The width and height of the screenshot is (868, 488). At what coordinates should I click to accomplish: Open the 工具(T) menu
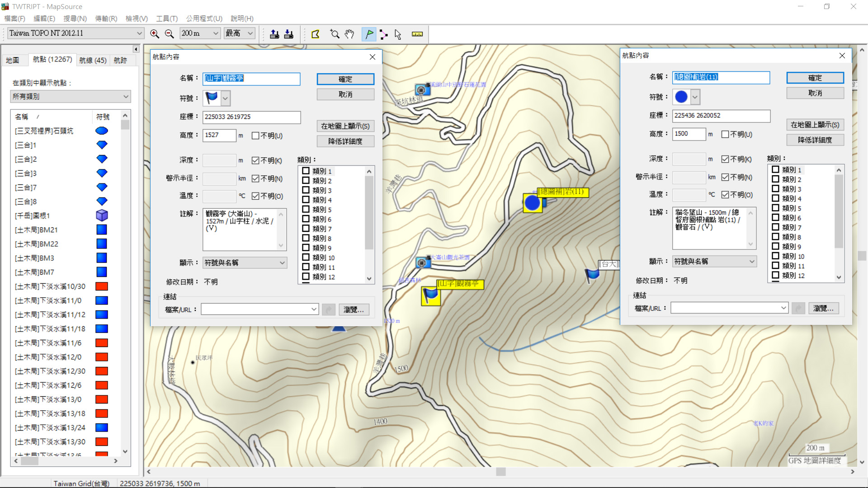167,19
